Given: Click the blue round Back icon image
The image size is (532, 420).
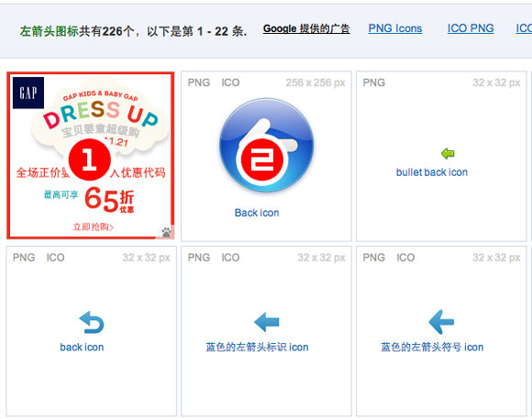Looking at the screenshot, I should coord(266,145).
